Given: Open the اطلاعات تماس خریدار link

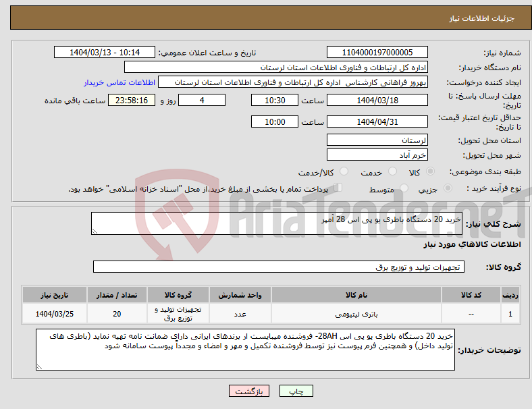Looking at the screenshot, I should coord(119,82).
